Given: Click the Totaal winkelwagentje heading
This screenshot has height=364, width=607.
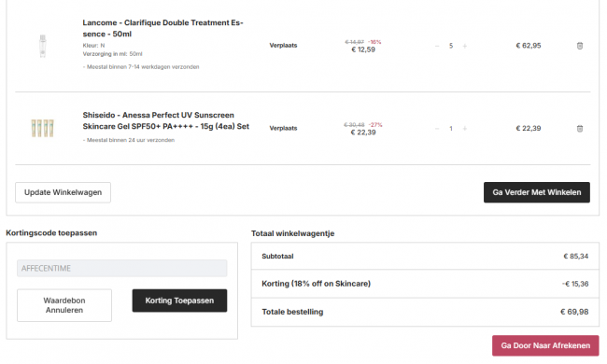Looking at the screenshot, I should [x=292, y=233].
